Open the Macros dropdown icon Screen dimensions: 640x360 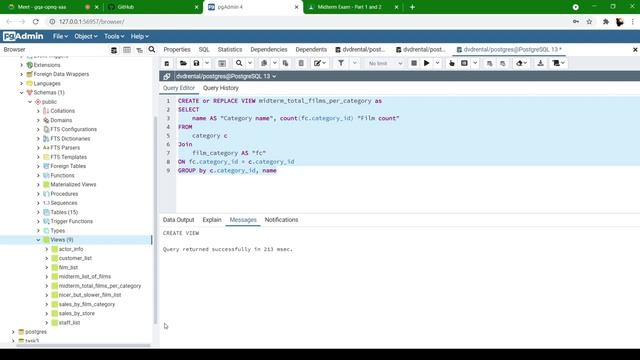[x=558, y=63]
